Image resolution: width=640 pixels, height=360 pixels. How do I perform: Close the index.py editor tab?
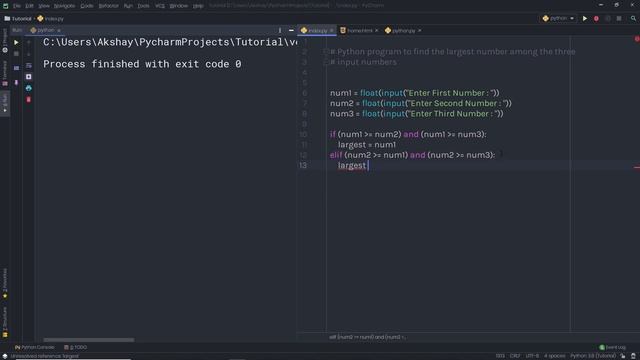(x=331, y=31)
